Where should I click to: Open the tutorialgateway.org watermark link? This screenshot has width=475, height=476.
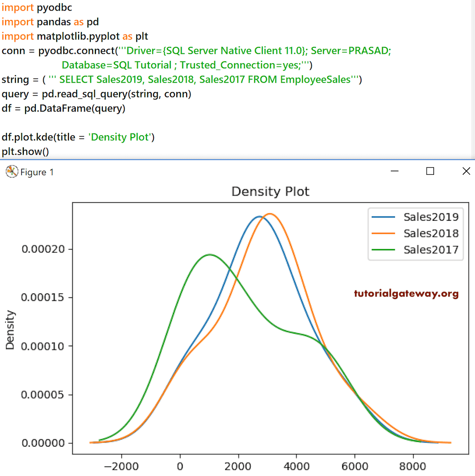tap(406, 294)
